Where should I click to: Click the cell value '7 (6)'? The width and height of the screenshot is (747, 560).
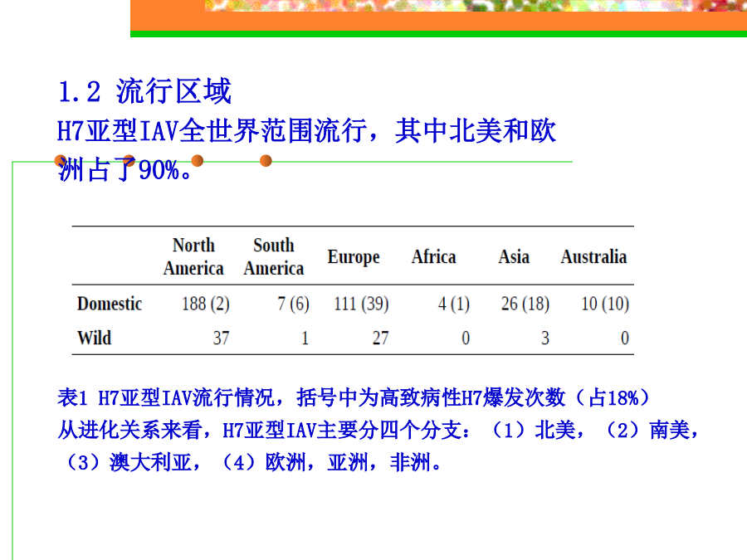pyautogui.click(x=294, y=304)
